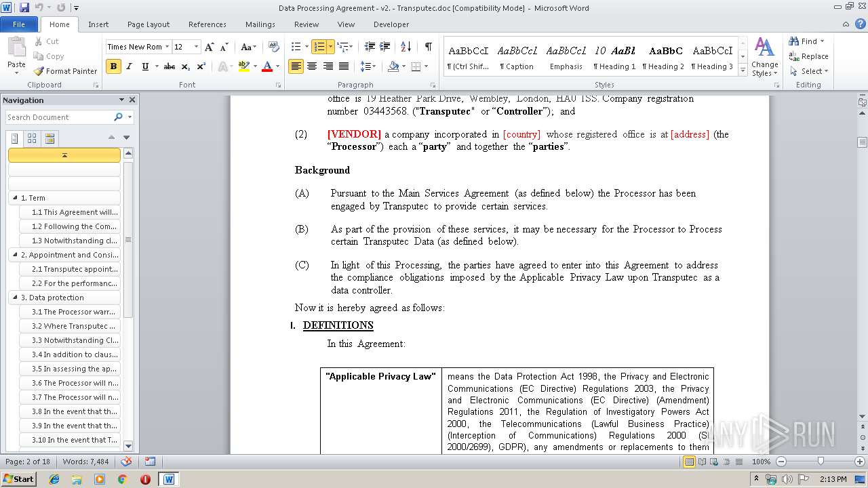Select the Format Painter tool
The width and height of the screenshot is (868, 488).
pyautogui.click(x=66, y=71)
